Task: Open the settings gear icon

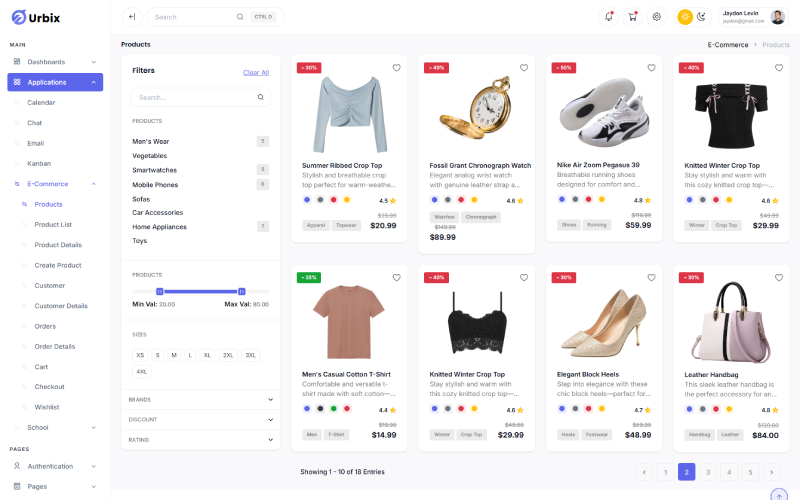Action: pyautogui.click(x=657, y=16)
